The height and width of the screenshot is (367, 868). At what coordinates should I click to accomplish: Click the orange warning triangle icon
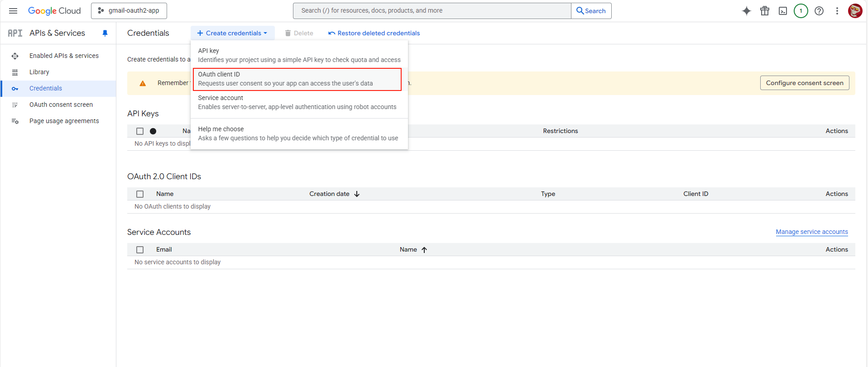[143, 83]
